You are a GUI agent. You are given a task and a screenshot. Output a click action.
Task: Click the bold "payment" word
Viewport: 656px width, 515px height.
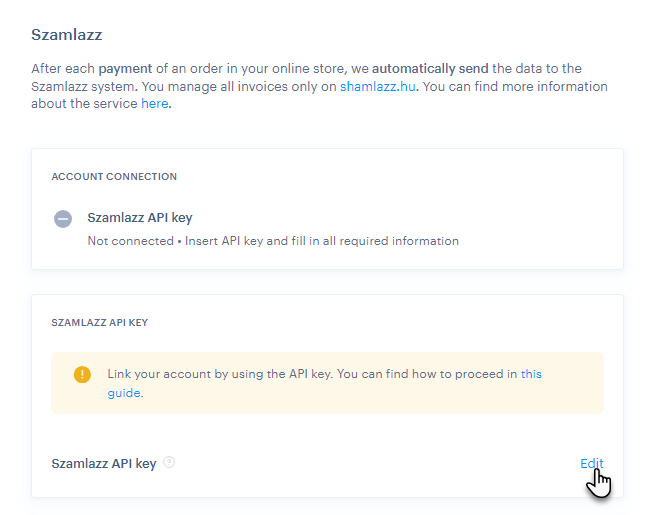[125, 69]
